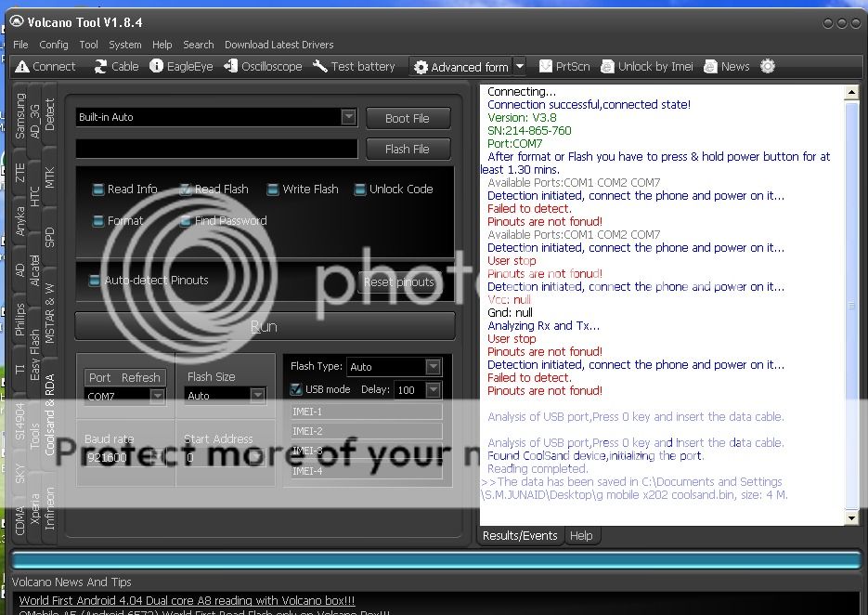Click the Boot File button
Image resolution: width=868 pixels, height=615 pixels.
pyautogui.click(x=408, y=119)
